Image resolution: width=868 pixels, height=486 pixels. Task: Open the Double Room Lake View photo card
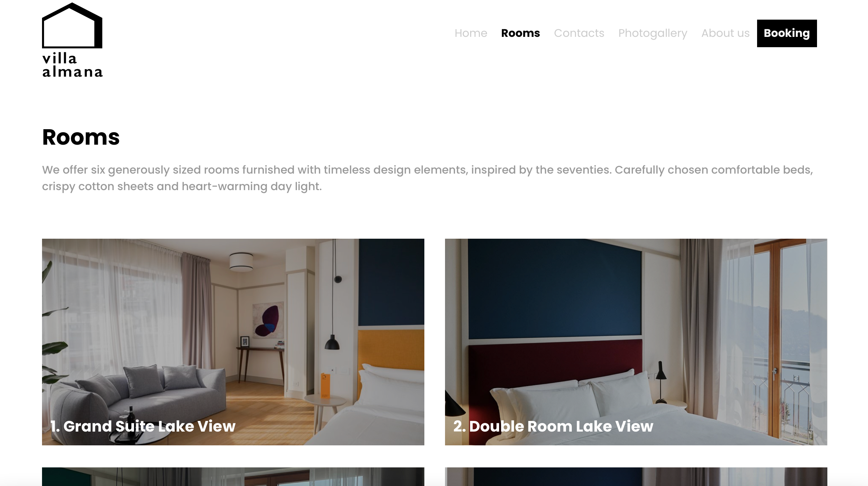[x=636, y=342]
